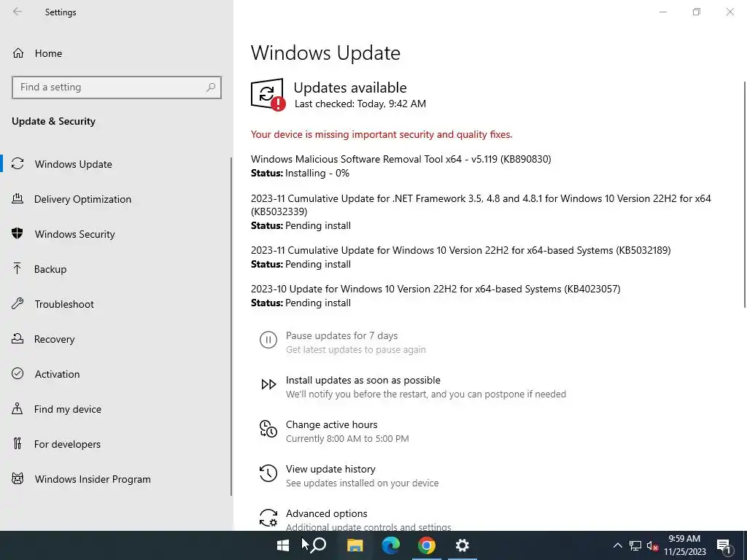Click the Update & Security section heading
Viewport: 747px width, 560px height.
(53, 121)
